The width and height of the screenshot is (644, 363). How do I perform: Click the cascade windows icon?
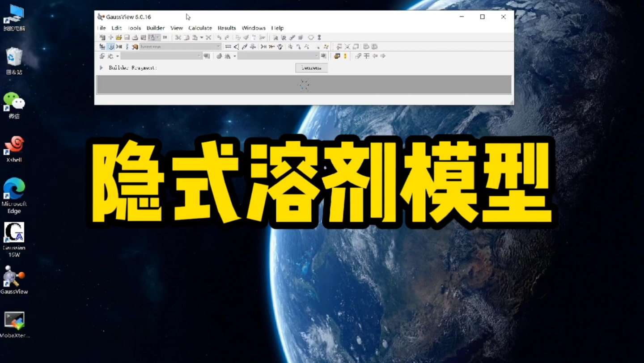pos(358,56)
